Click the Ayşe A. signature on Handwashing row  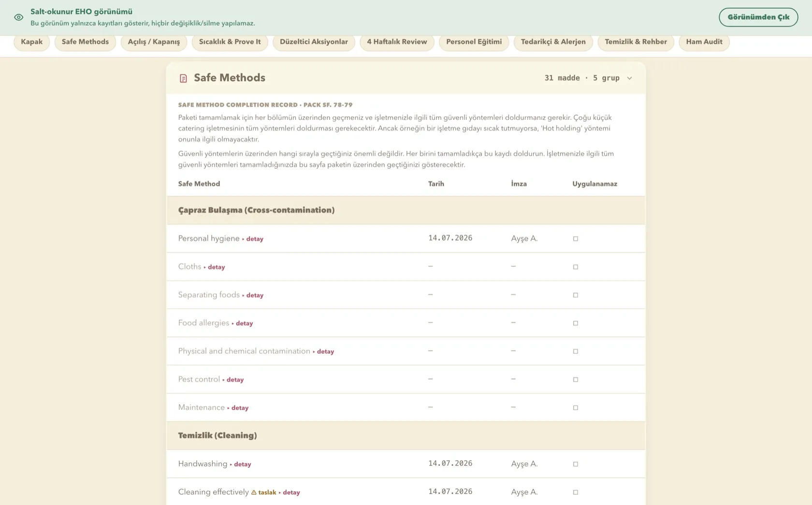tap(524, 464)
